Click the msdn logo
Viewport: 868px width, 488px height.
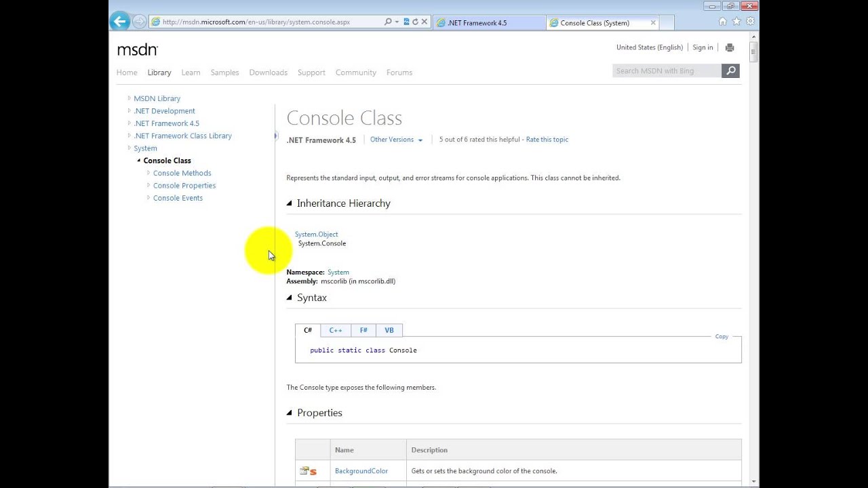point(138,49)
